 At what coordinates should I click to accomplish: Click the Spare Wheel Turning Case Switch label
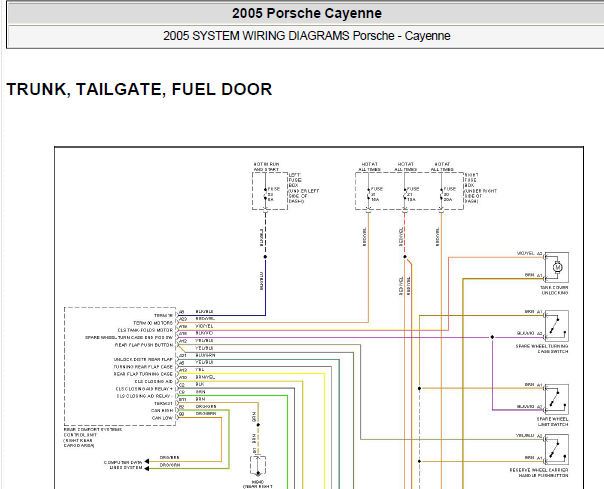click(542, 349)
